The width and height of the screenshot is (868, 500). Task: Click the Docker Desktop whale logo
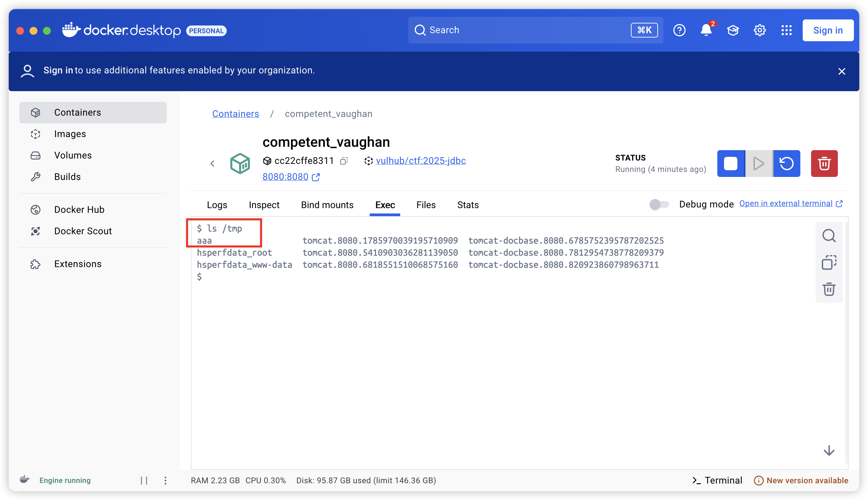click(x=71, y=30)
